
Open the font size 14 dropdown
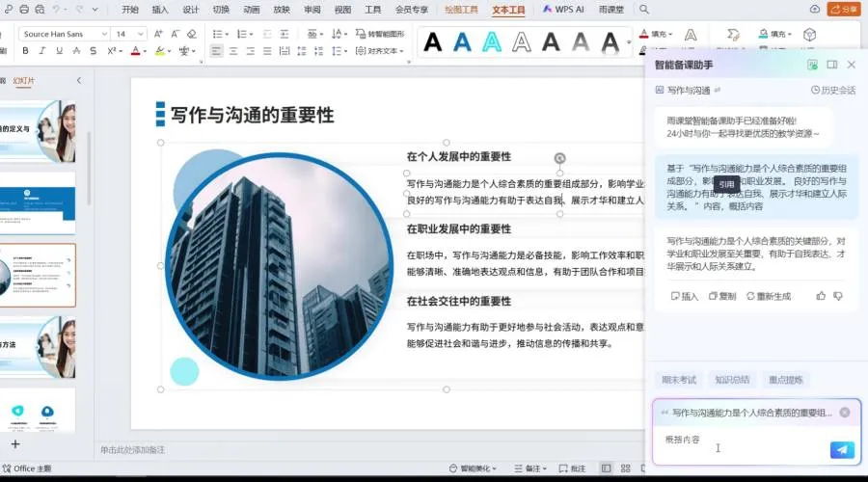tap(141, 34)
